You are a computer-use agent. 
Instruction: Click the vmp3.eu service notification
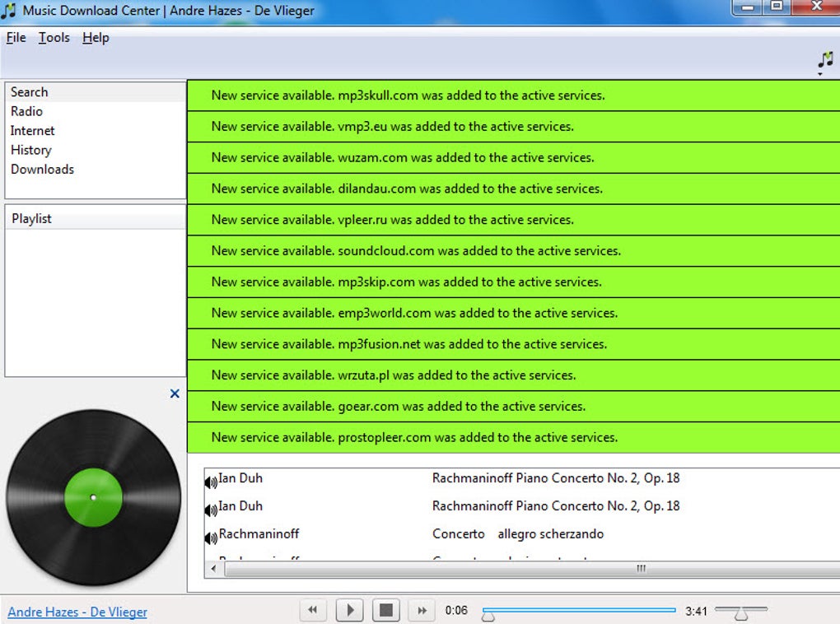(513, 127)
